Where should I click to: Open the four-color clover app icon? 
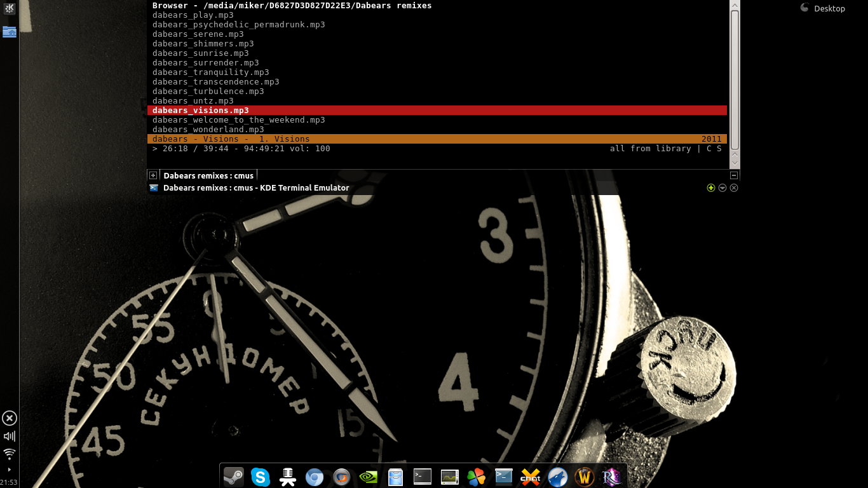(477, 477)
